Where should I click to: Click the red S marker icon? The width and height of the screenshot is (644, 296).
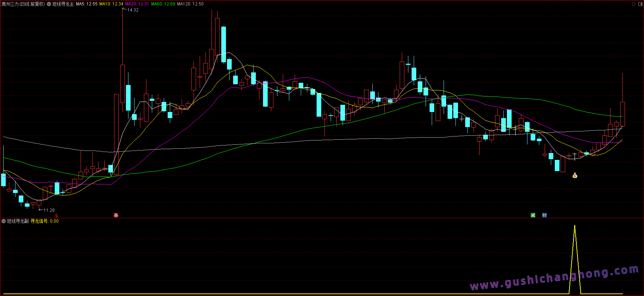tap(56, 216)
